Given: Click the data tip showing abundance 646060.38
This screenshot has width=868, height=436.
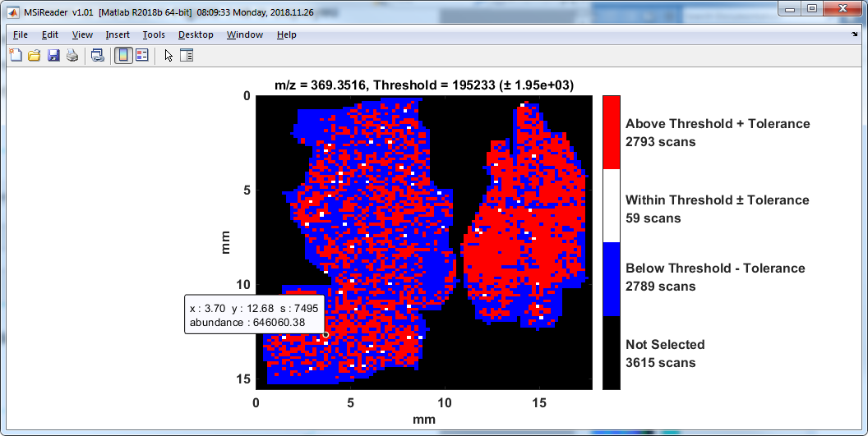Looking at the screenshot, I should point(254,315).
